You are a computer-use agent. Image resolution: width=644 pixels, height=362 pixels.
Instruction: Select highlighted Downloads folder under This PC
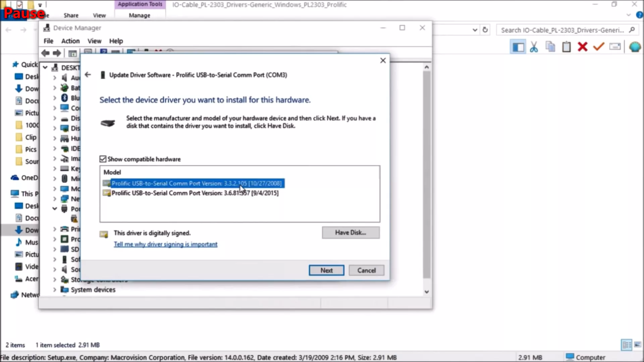27,230
